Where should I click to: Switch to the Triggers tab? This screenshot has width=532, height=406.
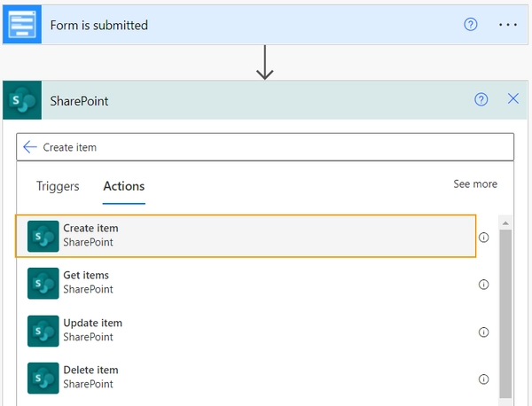[x=58, y=186]
